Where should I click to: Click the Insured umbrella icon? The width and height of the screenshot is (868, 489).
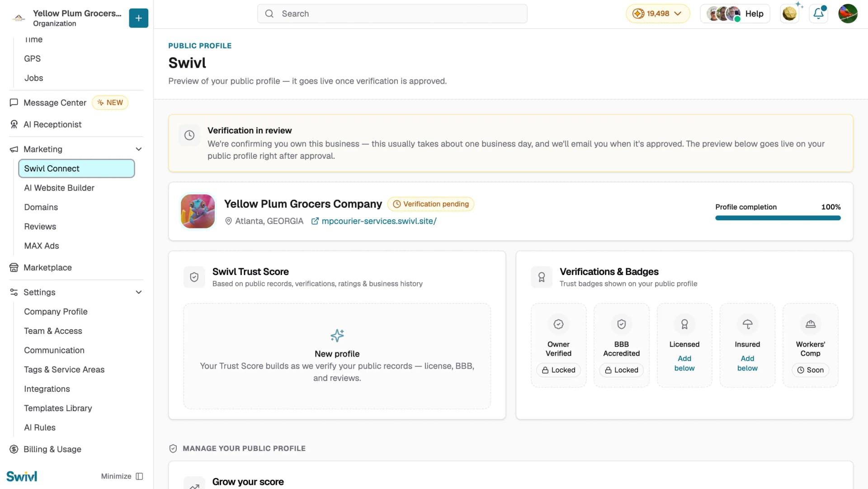click(747, 324)
